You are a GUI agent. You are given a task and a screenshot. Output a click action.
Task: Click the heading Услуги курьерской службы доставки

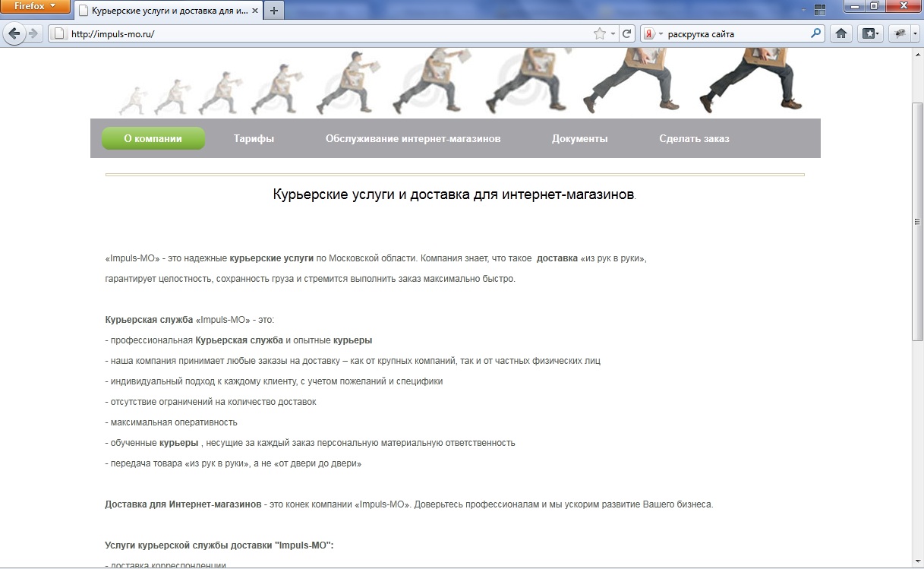pos(219,545)
